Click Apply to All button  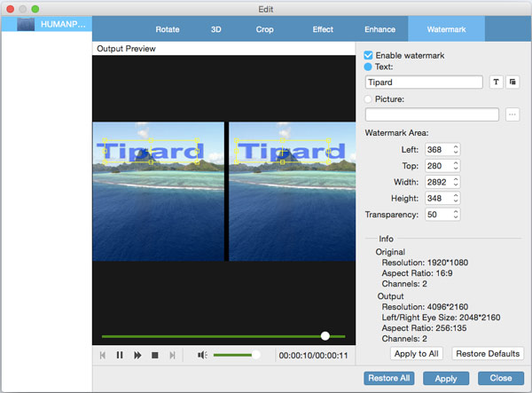(x=417, y=354)
